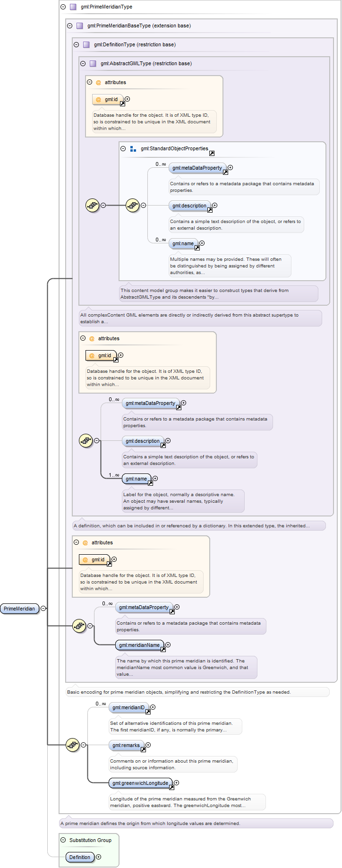This screenshot has height=868, width=342.
Task: Click the purple type icon beside gml:DefinitionType
Action: pos(86,45)
